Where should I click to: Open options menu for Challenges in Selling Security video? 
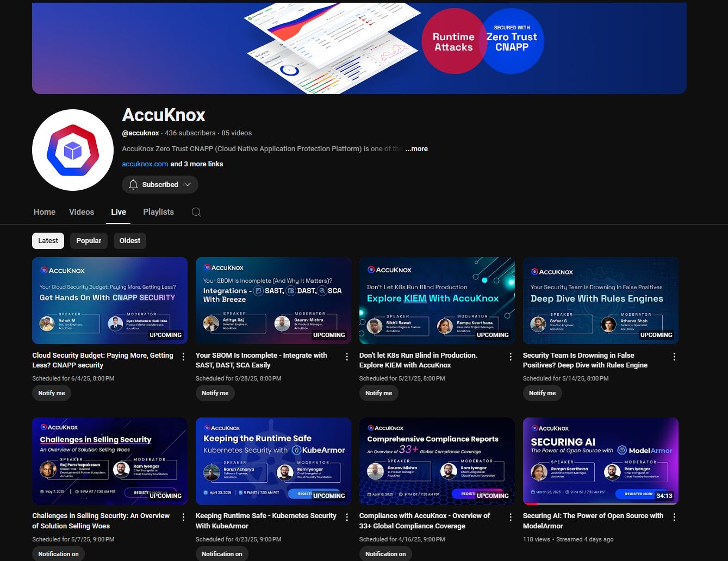[183, 517]
